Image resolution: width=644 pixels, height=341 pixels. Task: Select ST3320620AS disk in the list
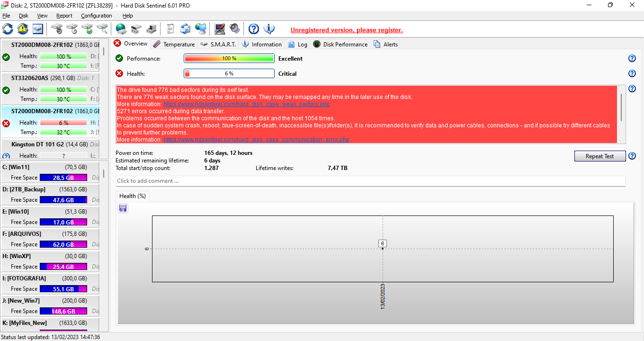pos(50,89)
